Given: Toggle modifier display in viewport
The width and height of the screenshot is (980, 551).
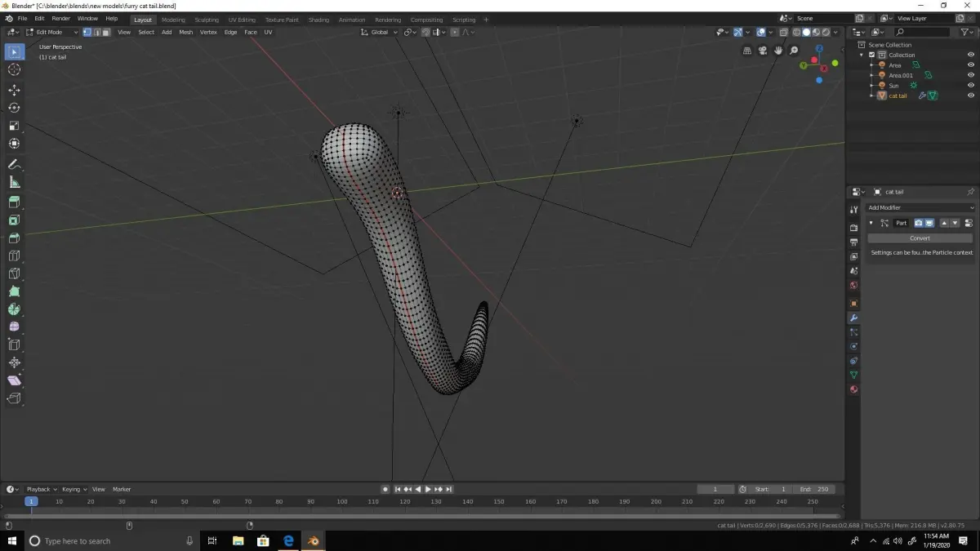Looking at the screenshot, I should click(929, 223).
